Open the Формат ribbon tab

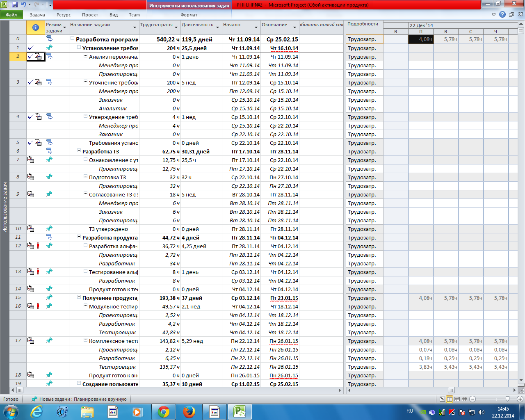click(189, 15)
